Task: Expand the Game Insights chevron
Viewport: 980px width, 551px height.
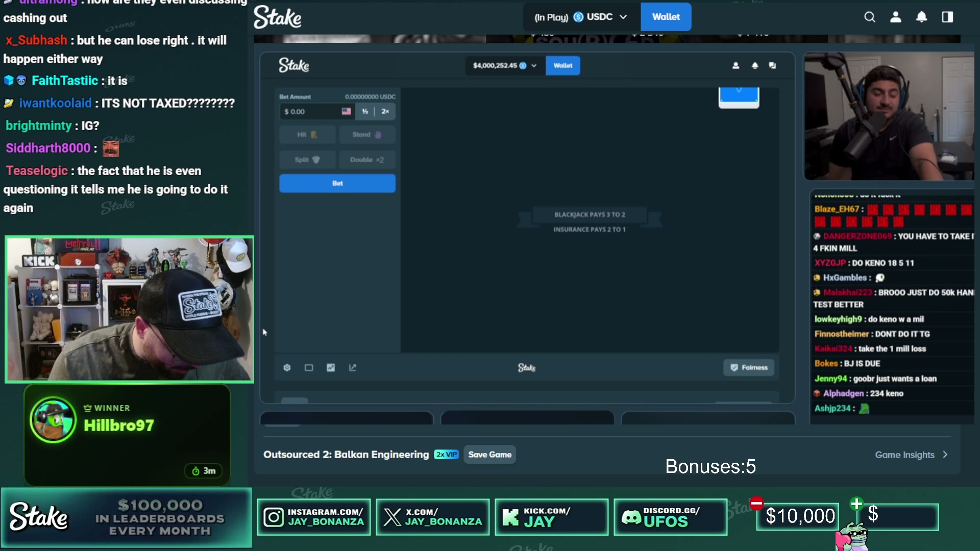Action: tap(945, 455)
